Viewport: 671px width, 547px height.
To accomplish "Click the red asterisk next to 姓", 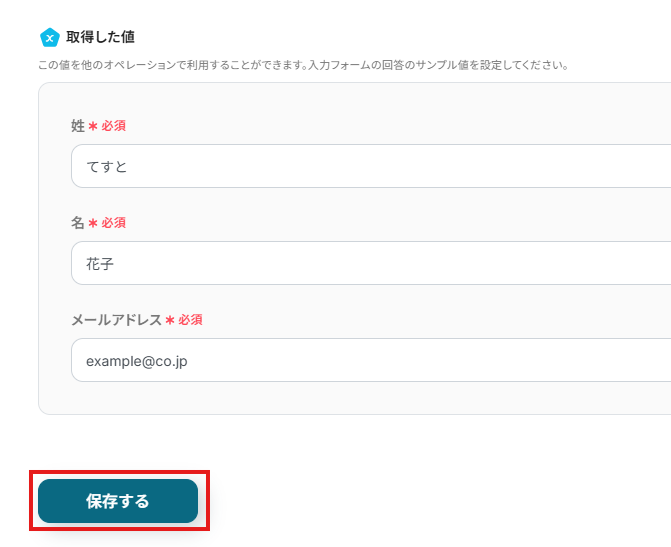I will coord(93,126).
